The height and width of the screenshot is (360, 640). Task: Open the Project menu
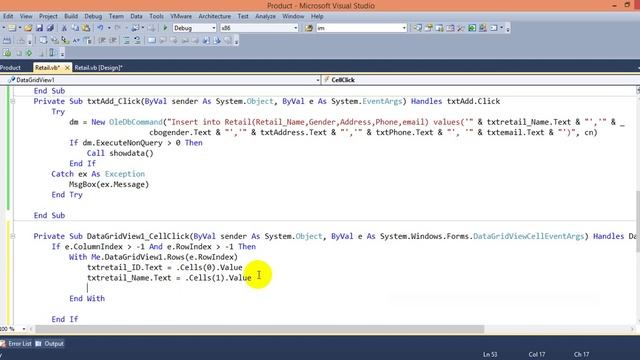click(x=48, y=16)
